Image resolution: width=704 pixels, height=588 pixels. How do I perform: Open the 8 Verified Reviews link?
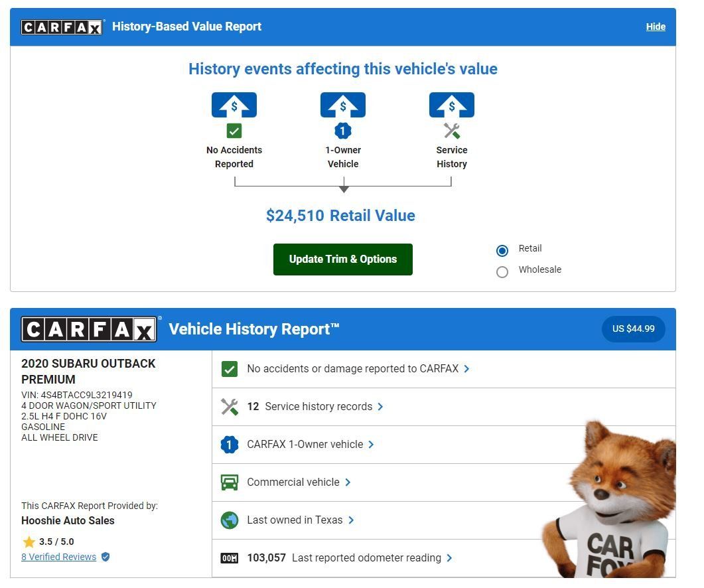(x=59, y=557)
